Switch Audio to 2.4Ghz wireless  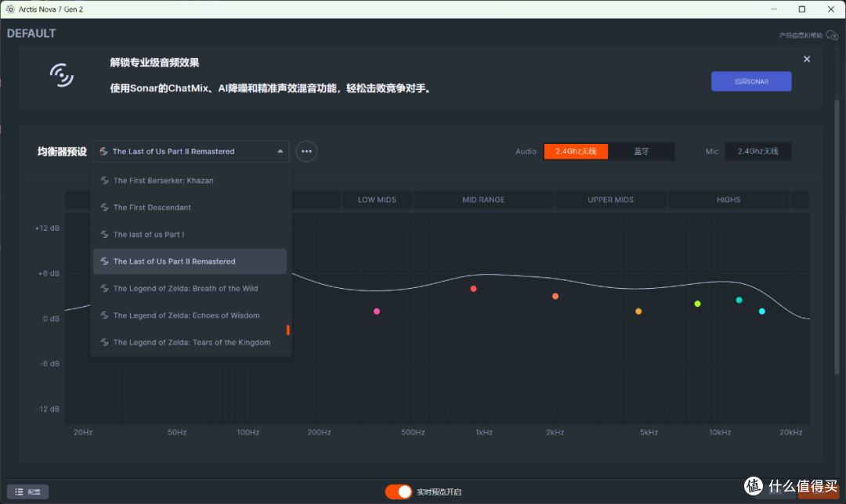coord(576,152)
